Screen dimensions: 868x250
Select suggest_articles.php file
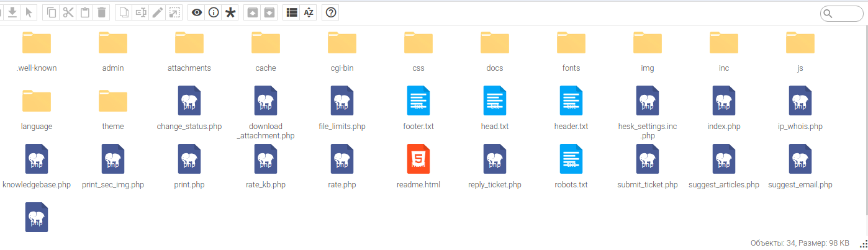[x=724, y=166]
